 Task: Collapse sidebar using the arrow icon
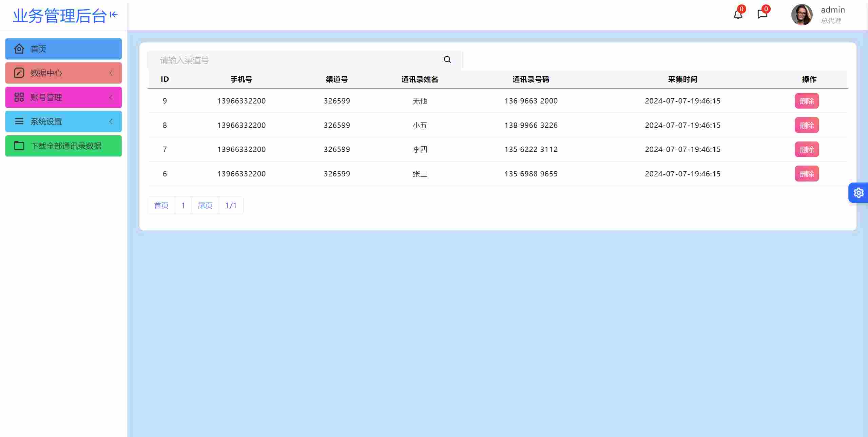click(114, 15)
